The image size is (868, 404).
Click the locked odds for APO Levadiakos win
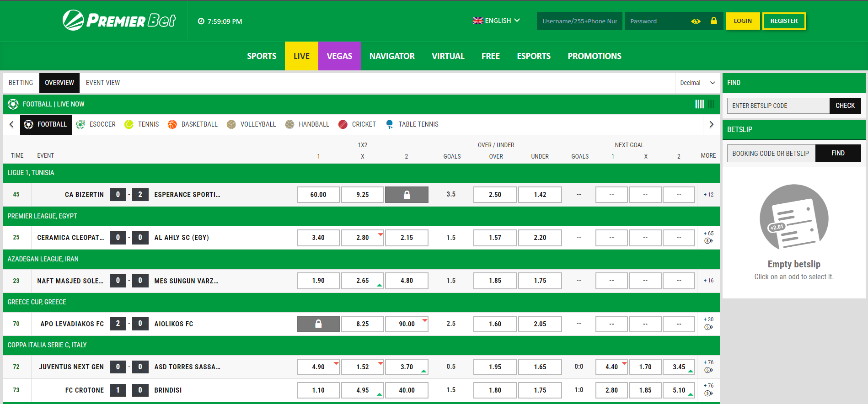[318, 324]
